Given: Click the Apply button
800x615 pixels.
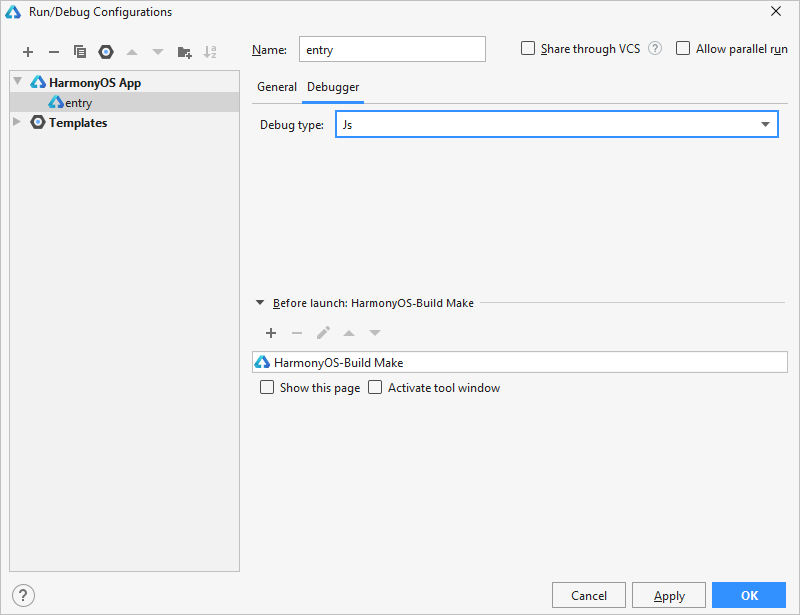Looking at the screenshot, I should pyautogui.click(x=669, y=595).
